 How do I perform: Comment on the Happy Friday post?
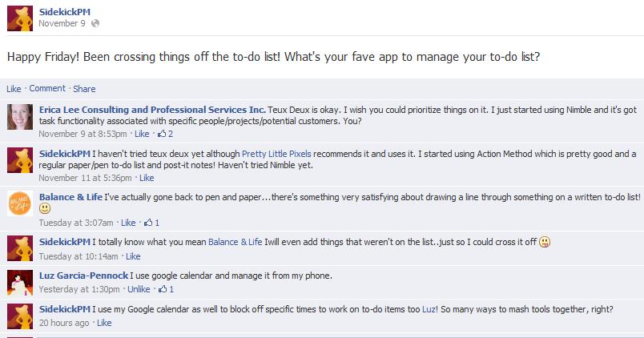[47, 88]
